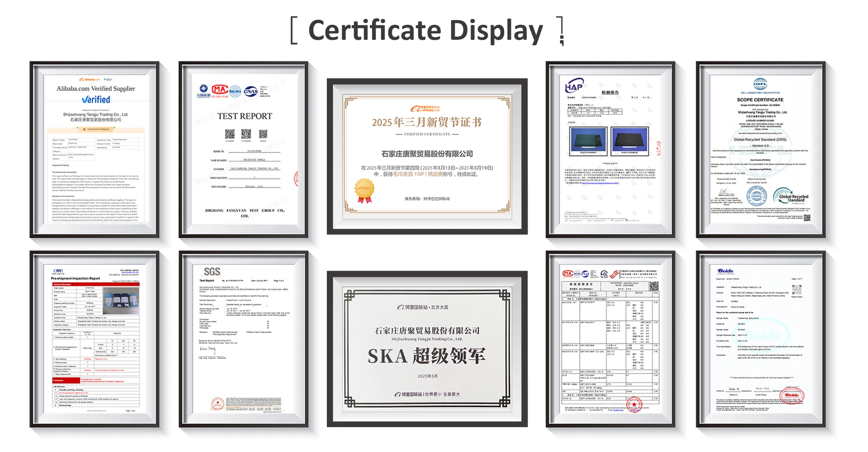
Task: Click the product photo in Pre-shipment Inspection Report
Action: [x=121, y=301]
